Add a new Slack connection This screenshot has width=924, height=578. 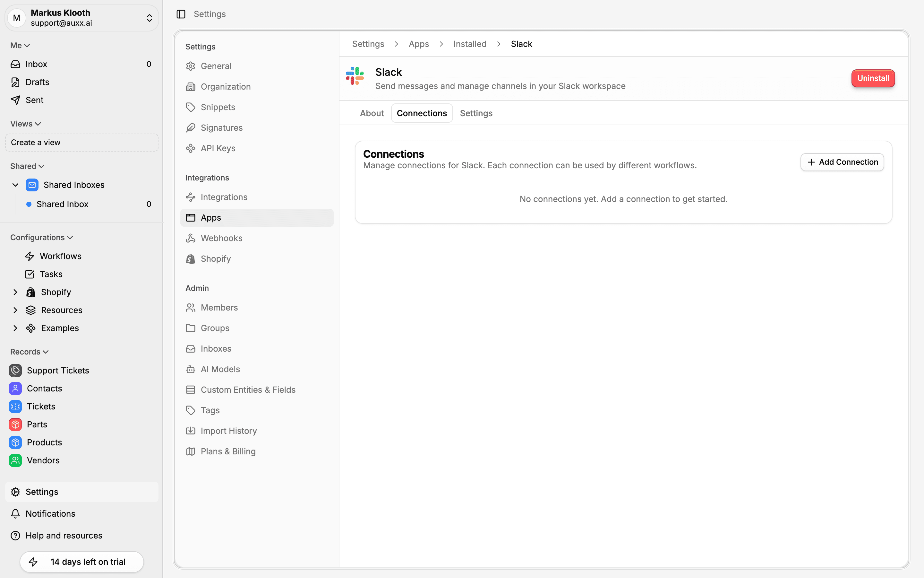point(842,162)
